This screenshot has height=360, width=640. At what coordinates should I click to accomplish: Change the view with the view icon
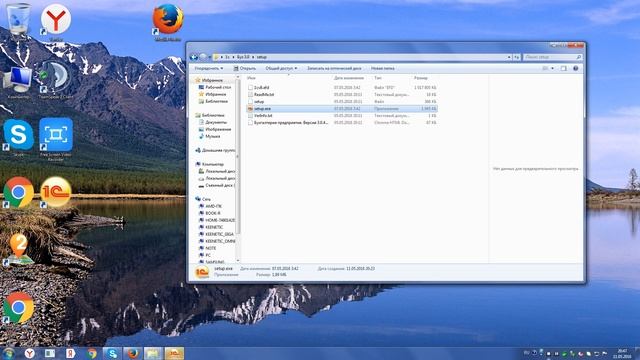(545, 68)
